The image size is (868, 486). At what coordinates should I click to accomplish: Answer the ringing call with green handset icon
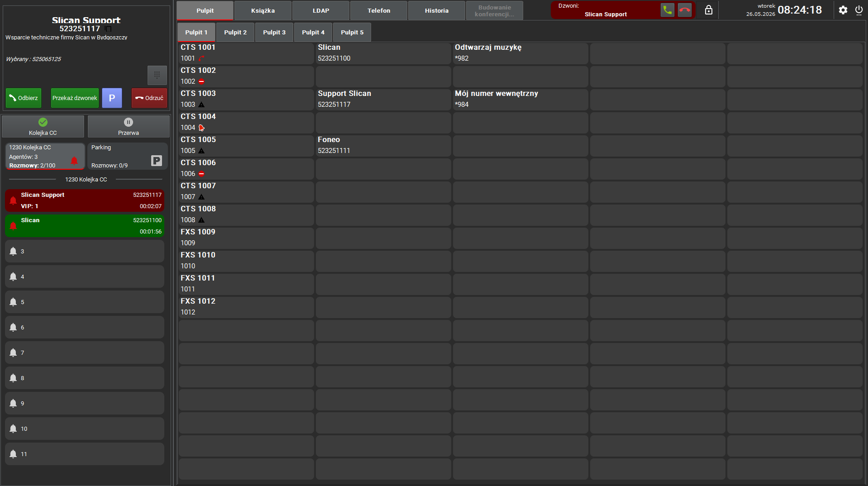tap(667, 10)
